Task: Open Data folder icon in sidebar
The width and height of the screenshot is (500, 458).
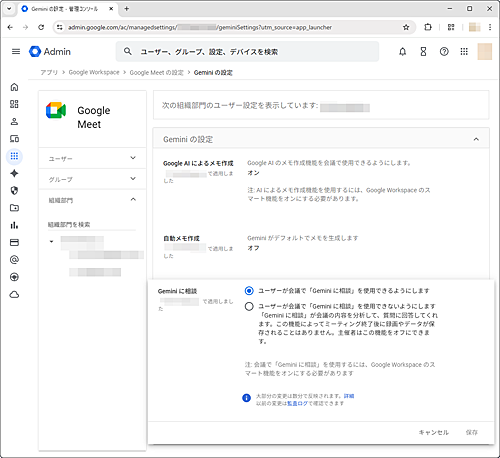Action: [14, 208]
